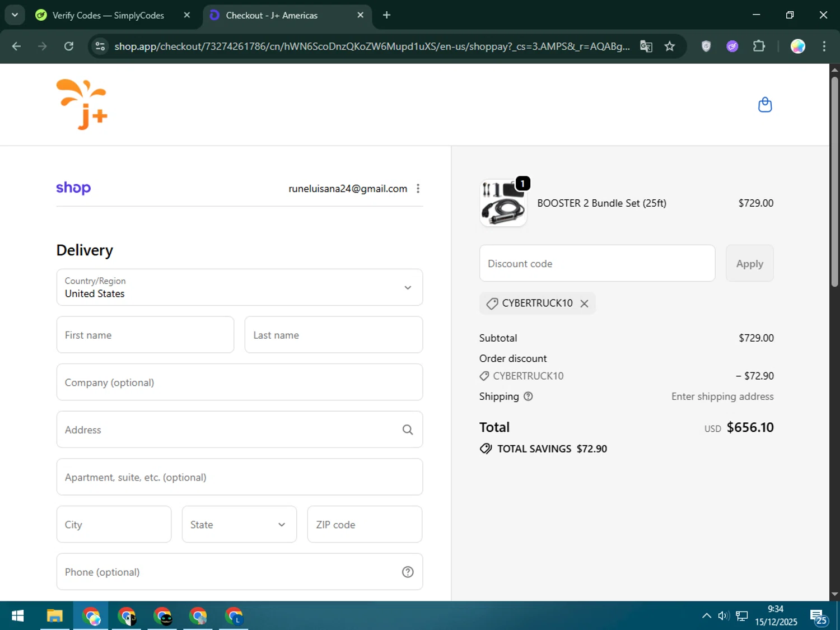Click the BOOSTER 2 Bundle Set (25ft) name
Image resolution: width=840 pixels, height=630 pixels.
[602, 203]
